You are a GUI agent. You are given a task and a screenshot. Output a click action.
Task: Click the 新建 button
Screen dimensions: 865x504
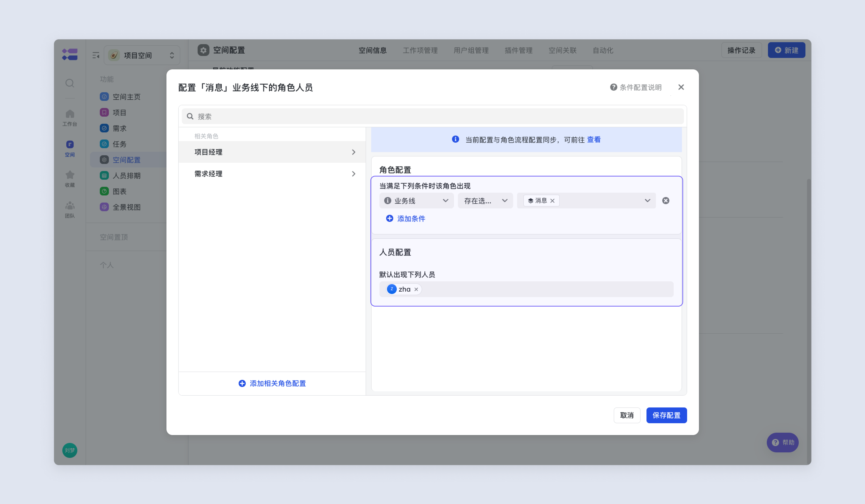[786, 50]
